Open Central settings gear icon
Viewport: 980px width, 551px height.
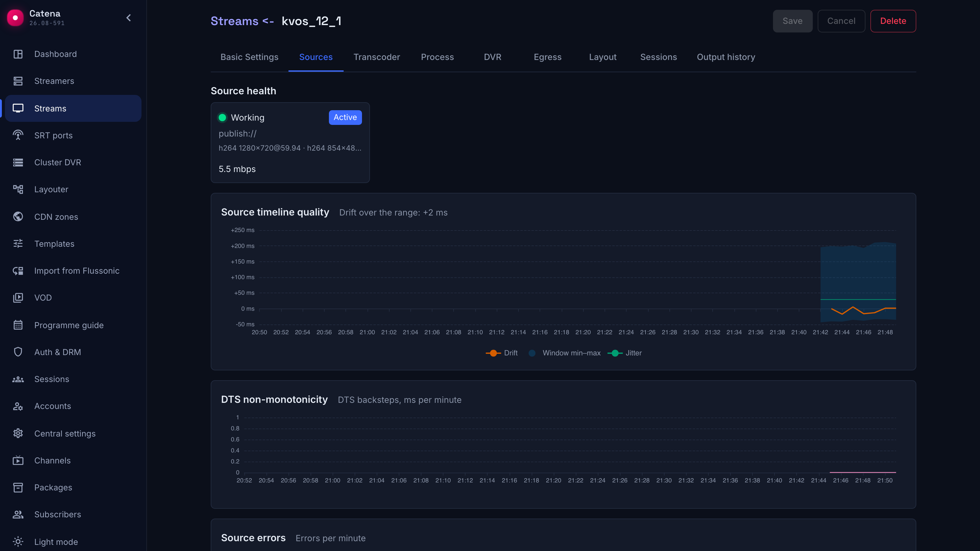pyautogui.click(x=18, y=433)
